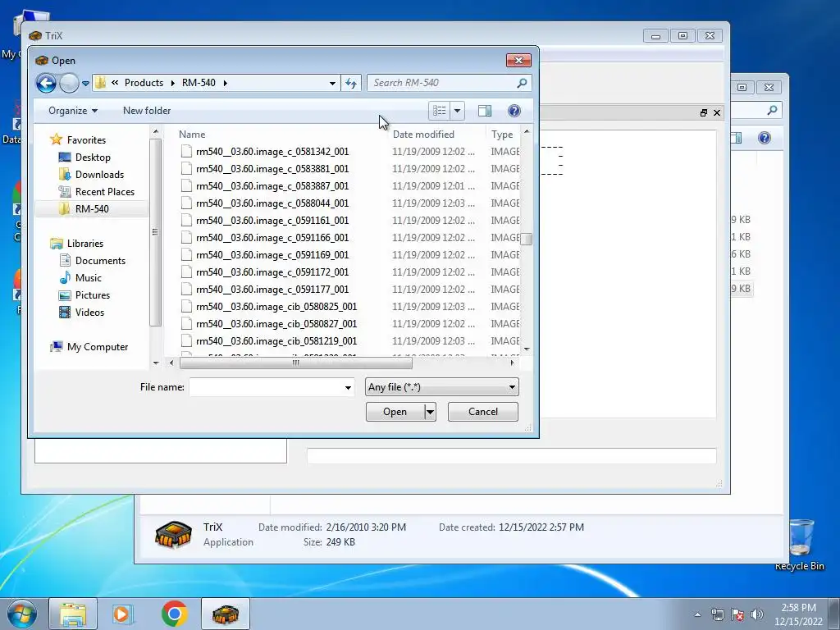The height and width of the screenshot is (630, 840).
Task: Restore the inner panel in TriX window
Action: pyautogui.click(x=703, y=113)
